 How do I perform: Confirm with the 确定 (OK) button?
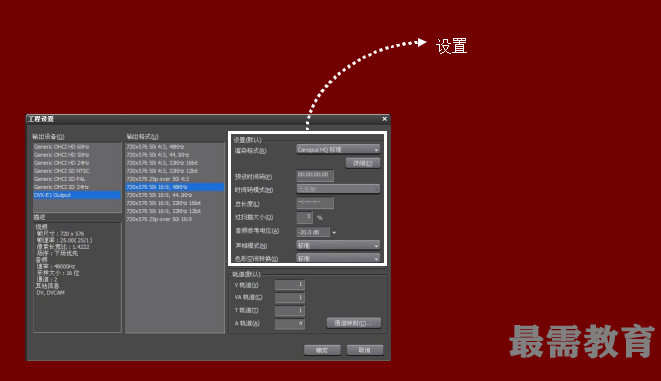pos(322,350)
